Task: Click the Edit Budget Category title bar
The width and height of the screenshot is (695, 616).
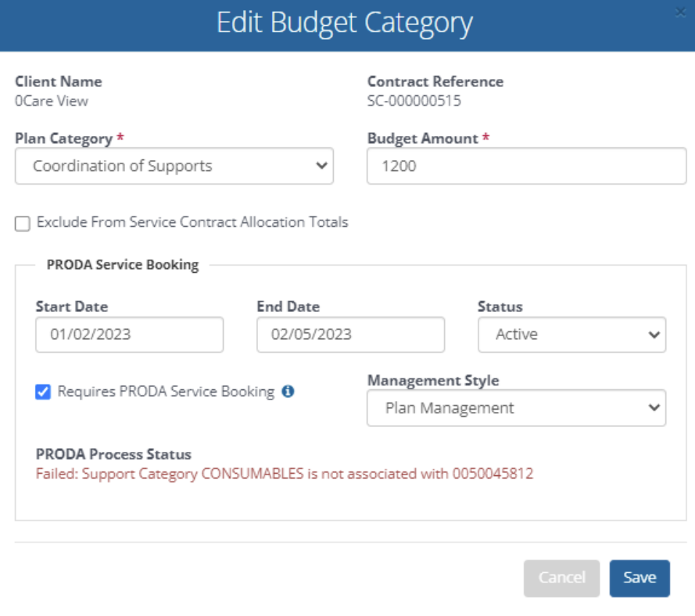Action: click(x=345, y=23)
